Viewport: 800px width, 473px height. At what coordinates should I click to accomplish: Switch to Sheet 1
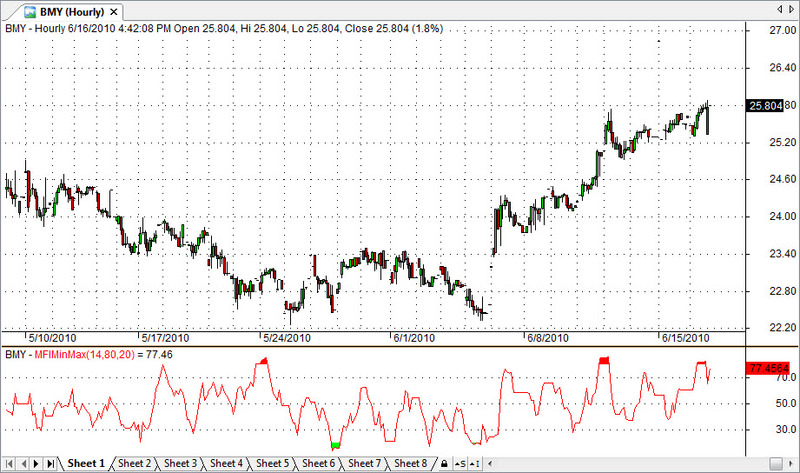pyautogui.click(x=86, y=463)
